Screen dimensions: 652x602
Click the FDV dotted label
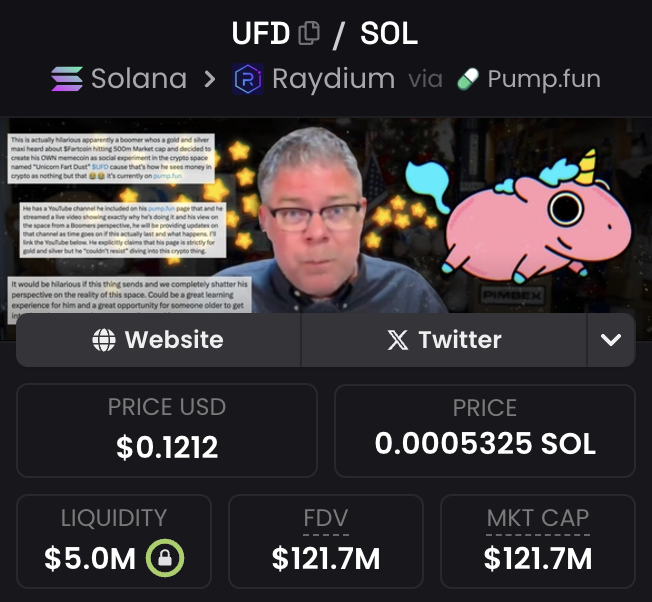pos(326,518)
